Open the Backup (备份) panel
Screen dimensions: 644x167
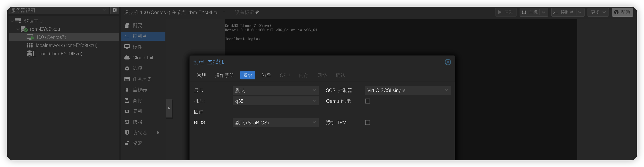(137, 100)
